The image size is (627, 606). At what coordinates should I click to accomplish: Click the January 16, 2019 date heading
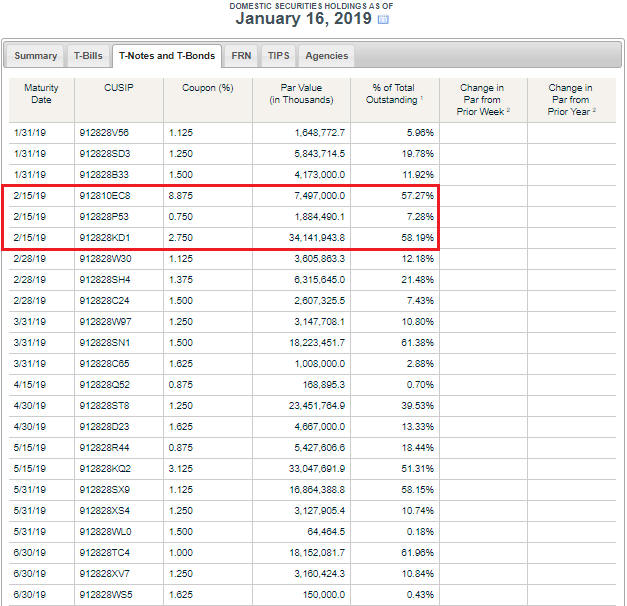(x=304, y=19)
